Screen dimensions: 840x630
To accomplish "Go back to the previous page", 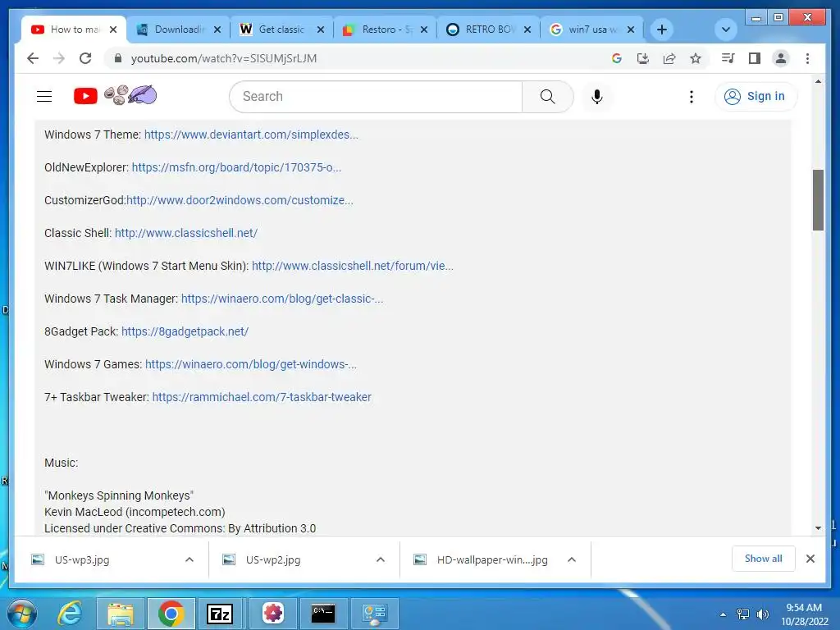I will tap(33, 58).
